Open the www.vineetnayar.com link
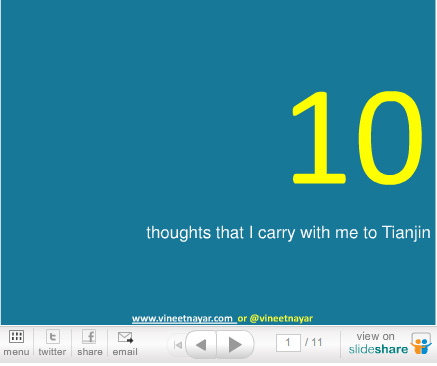This screenshot has width=437, height=366. coord(184,319)
